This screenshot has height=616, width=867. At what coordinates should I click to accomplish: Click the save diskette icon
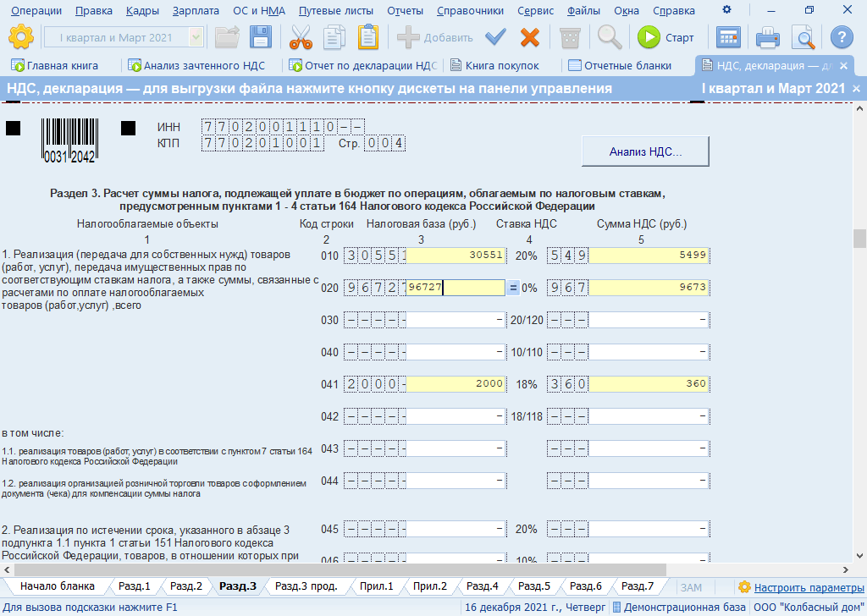click(x=260, y=37)
